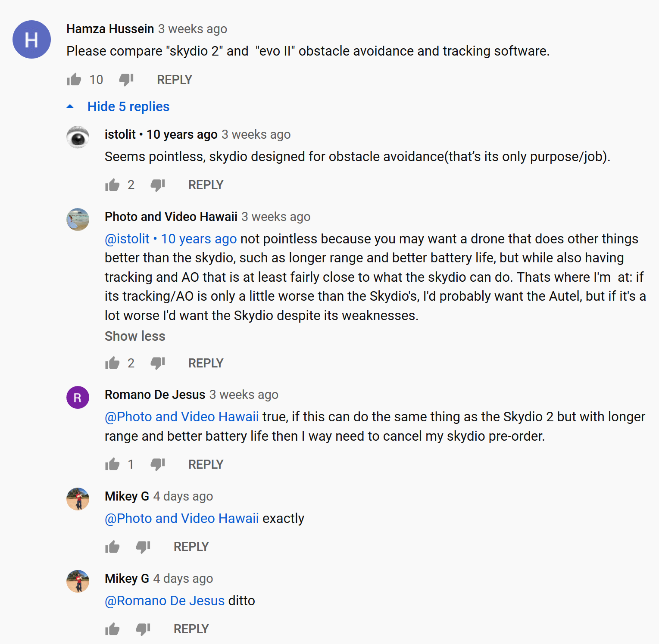
Task: Reply to Hamza Hussein's comment
Action: click(x=174, y=80)
